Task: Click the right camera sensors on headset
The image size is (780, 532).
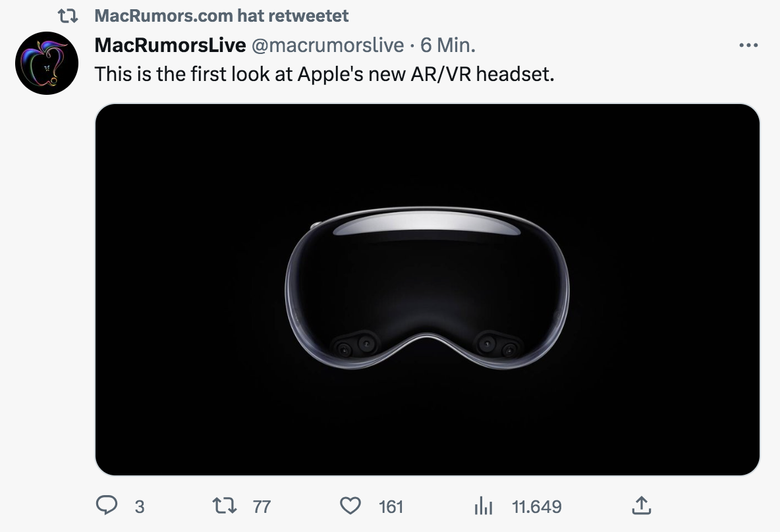Action: (497, 344)
